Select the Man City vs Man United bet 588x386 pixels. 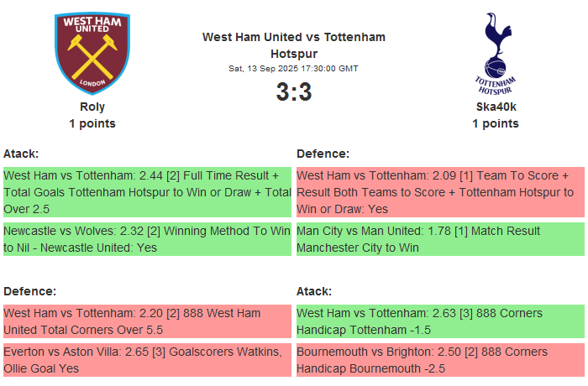(440, 239)
